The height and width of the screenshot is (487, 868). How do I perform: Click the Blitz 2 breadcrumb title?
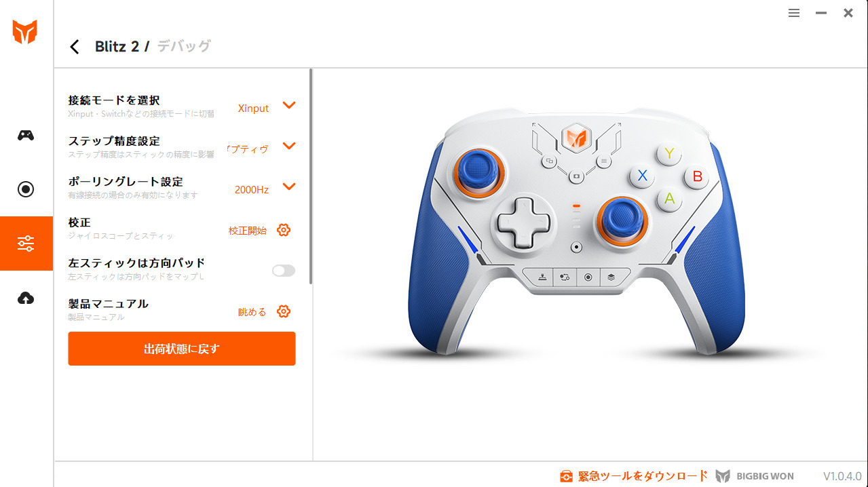click(117, 46)
